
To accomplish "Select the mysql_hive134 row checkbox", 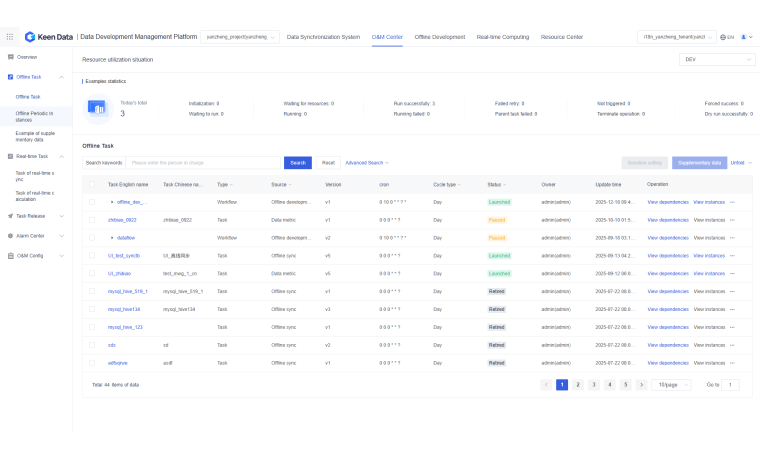I will pos(92,309).
